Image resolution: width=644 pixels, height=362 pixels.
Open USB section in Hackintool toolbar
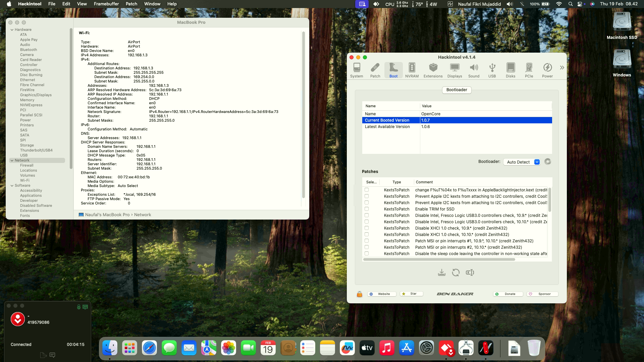point(492,70)
